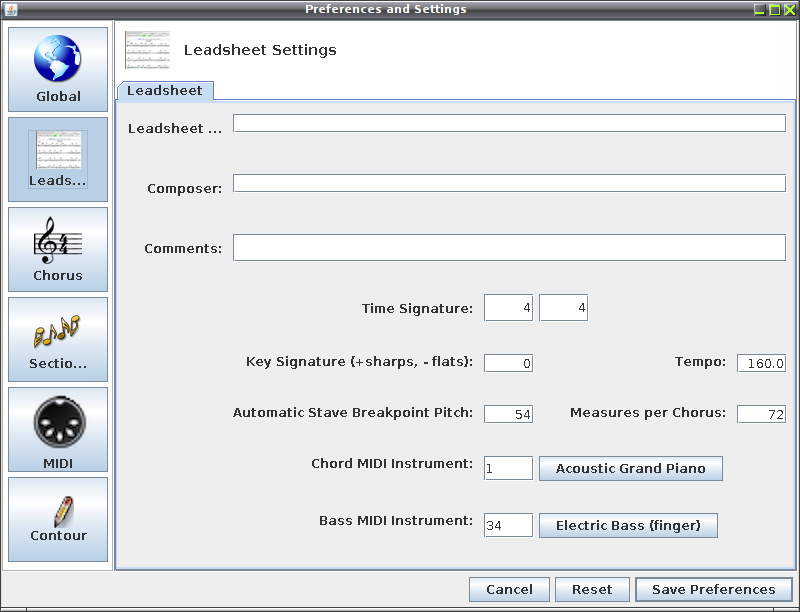
Task: Click the "Key Signature (+sharps, -flats):" label
Action: click(x=359, y=362)
